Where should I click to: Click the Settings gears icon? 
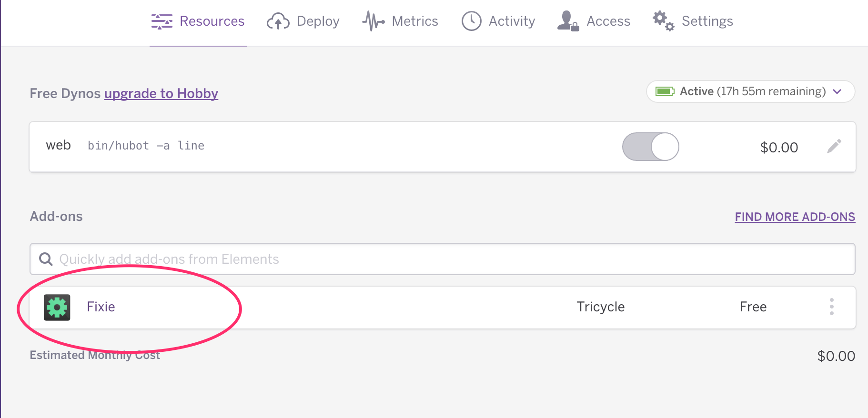tap(663, 21)
